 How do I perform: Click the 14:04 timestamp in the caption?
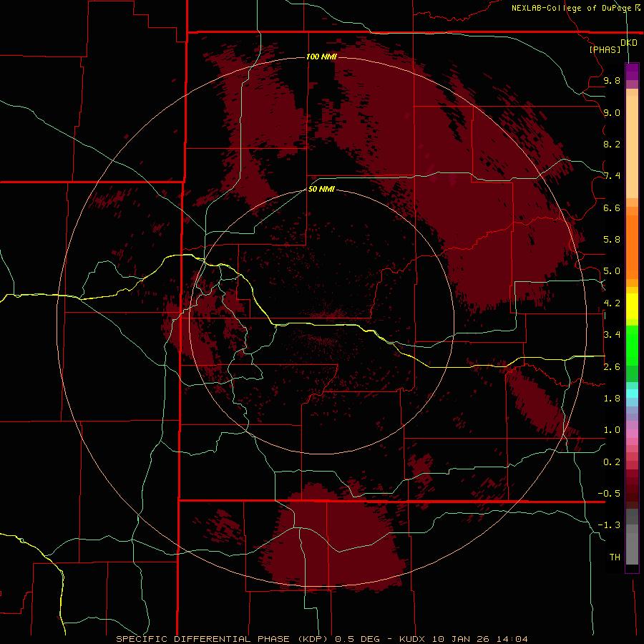(512, 639)
